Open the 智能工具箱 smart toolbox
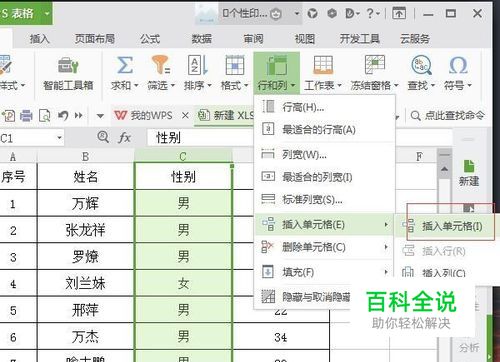The image size is (500, 362). (x=68, y=74)
